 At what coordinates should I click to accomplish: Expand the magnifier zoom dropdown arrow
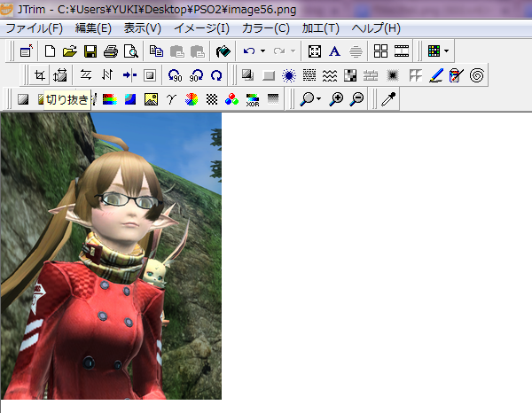318,99
